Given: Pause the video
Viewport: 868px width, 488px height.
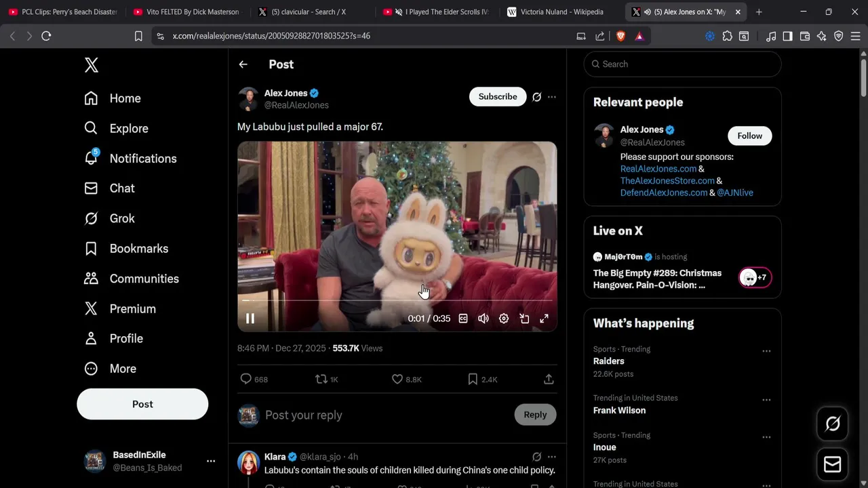Looking at the screenshot, I should tap(250, 319).
